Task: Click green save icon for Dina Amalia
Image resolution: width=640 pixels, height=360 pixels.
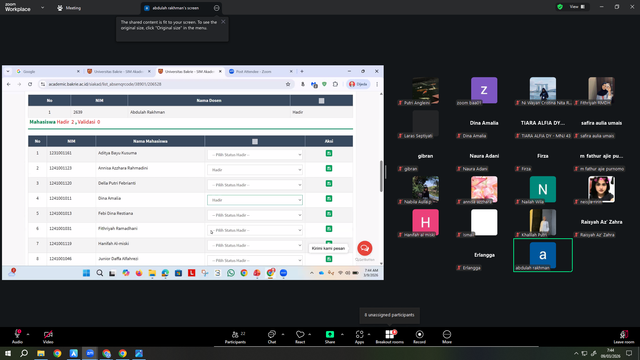Action: pyautogui.click(x=329, y=198)
